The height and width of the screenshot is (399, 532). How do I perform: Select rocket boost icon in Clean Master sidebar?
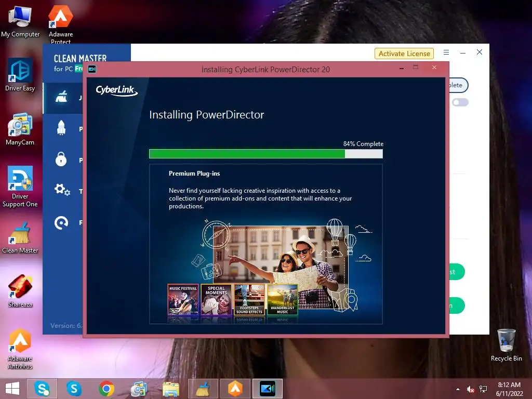point(61,128)
